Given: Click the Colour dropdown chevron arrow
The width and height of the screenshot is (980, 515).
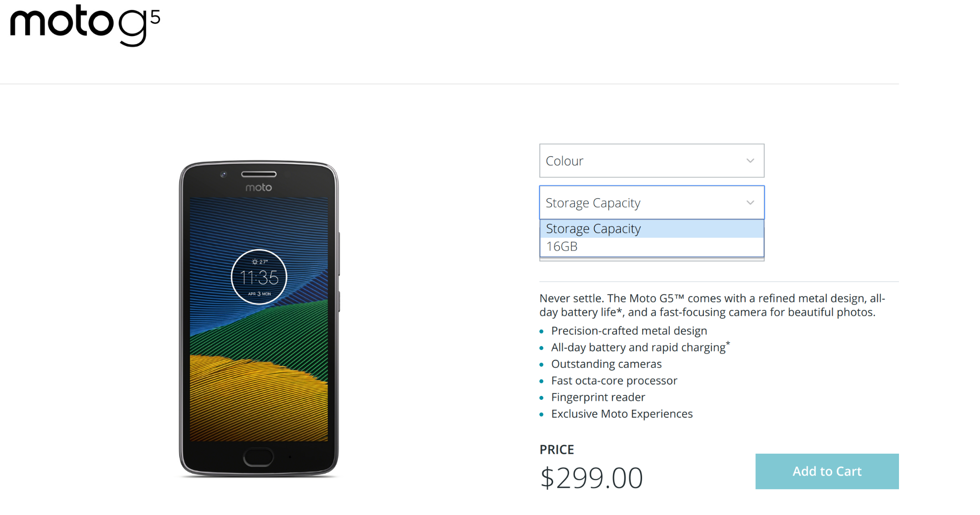Looking at the screenshot, I should (750, 161).
